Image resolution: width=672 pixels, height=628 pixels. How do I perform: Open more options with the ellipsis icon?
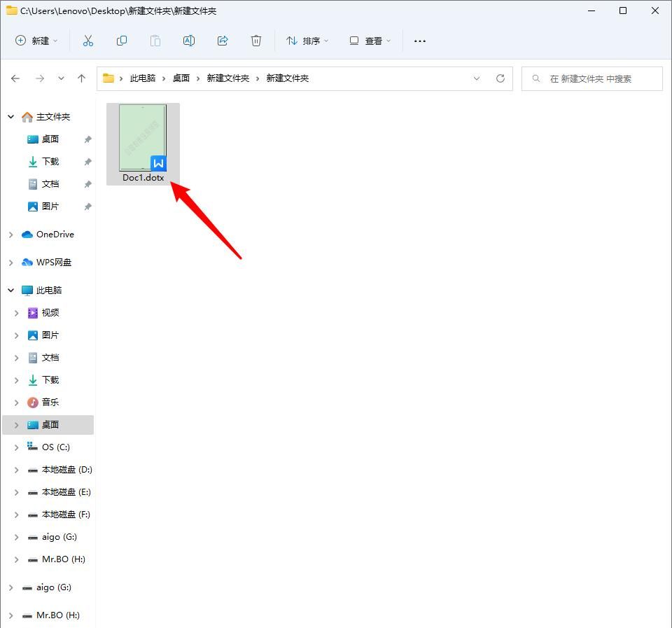point(419,41)
